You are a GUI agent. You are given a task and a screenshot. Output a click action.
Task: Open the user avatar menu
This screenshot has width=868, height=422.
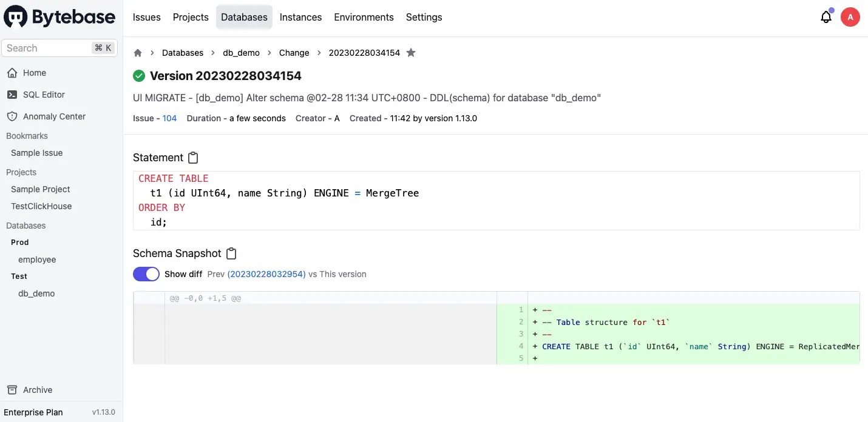(x=850, y=17)
